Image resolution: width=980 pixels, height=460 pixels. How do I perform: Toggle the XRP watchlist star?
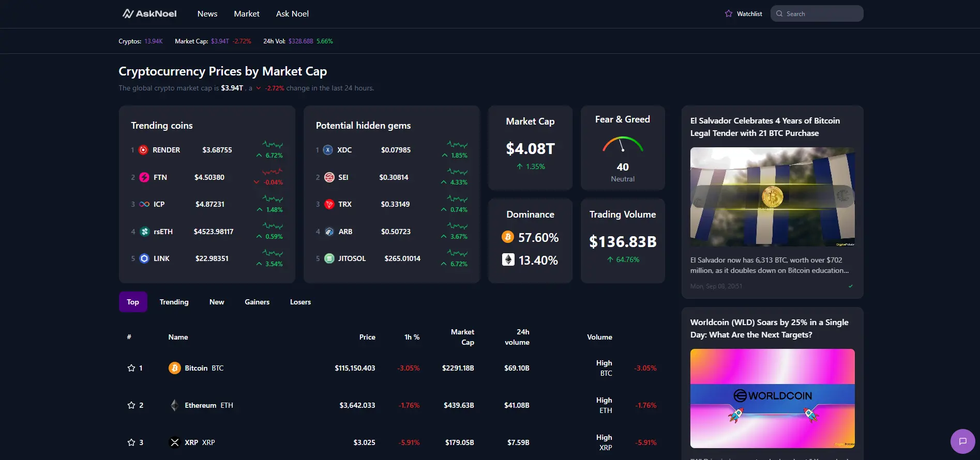(x=131, y=442)
